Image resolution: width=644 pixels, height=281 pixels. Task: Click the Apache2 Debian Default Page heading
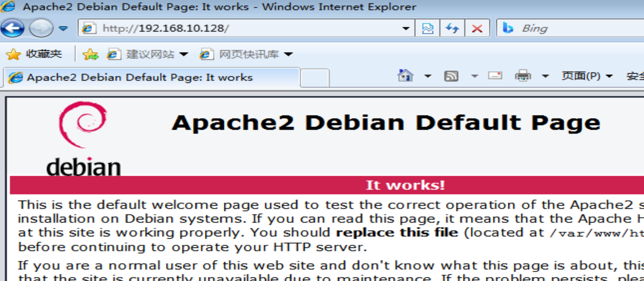point(386,123)
